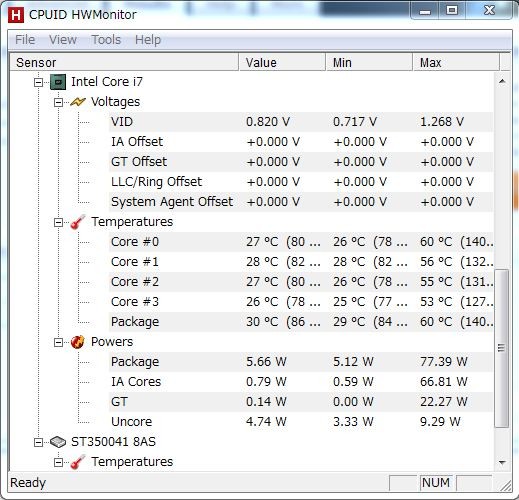Maximize the HWMonitor window
Image resolution: width=519 pixels, height=500 pixels.
tap(452, 11)
